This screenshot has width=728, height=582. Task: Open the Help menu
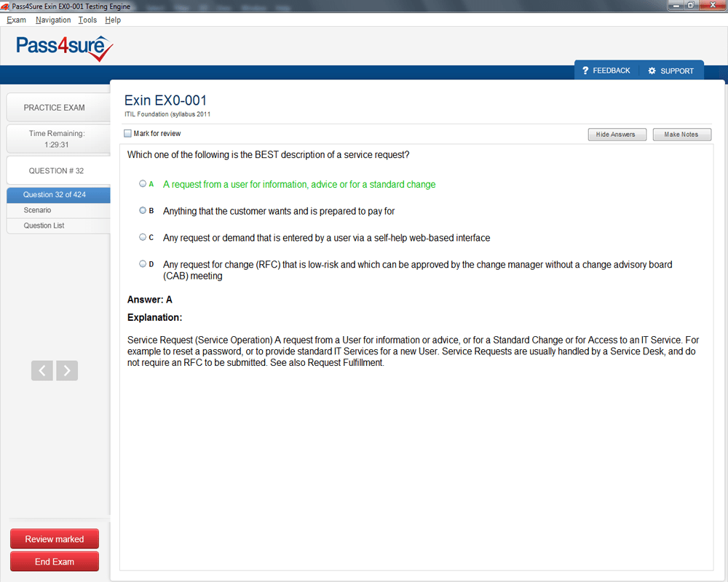[113, 20]
